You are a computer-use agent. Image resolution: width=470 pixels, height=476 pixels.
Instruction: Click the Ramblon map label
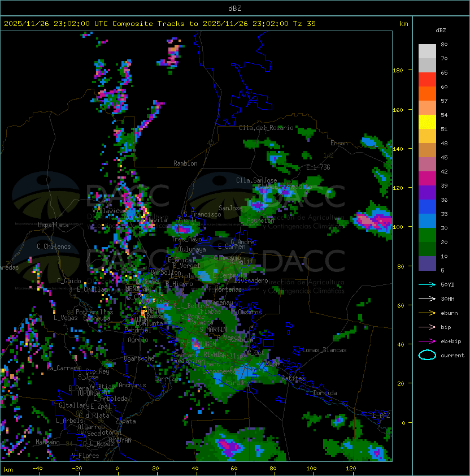[185, 163]
